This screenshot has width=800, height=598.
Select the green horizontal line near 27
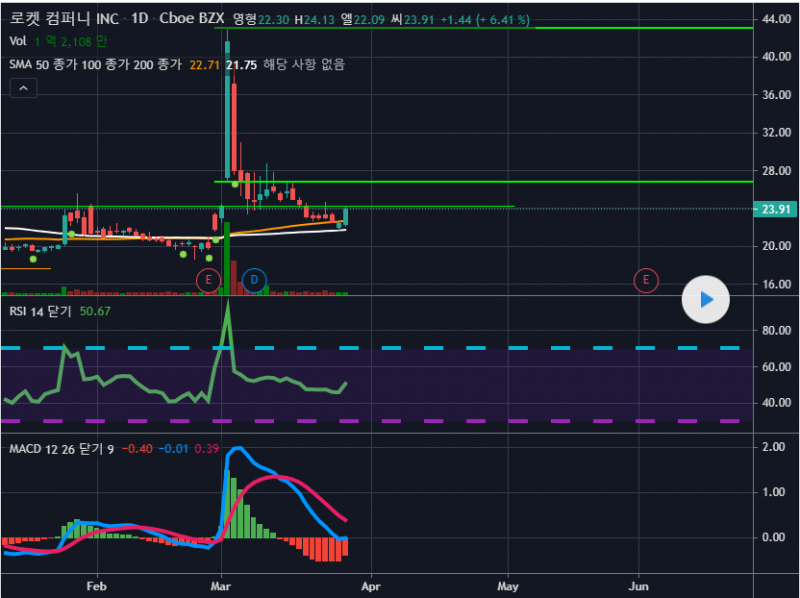click(500, 182)
